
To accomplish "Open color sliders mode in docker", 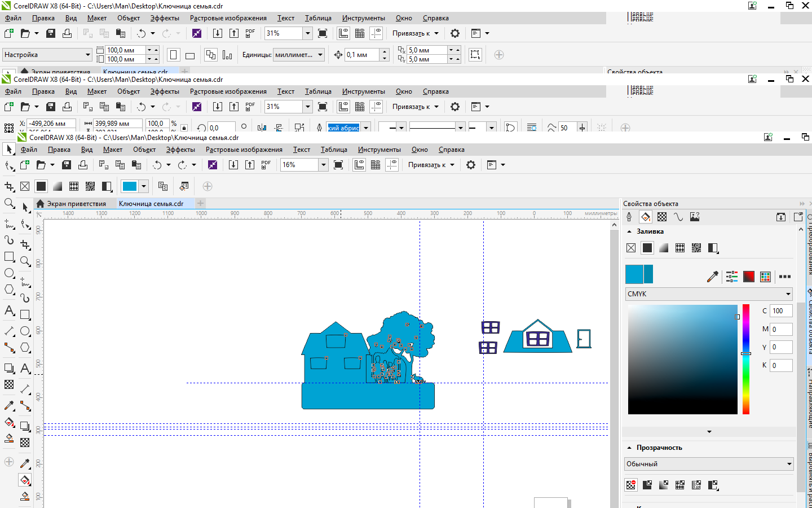I will coord(732,276).
